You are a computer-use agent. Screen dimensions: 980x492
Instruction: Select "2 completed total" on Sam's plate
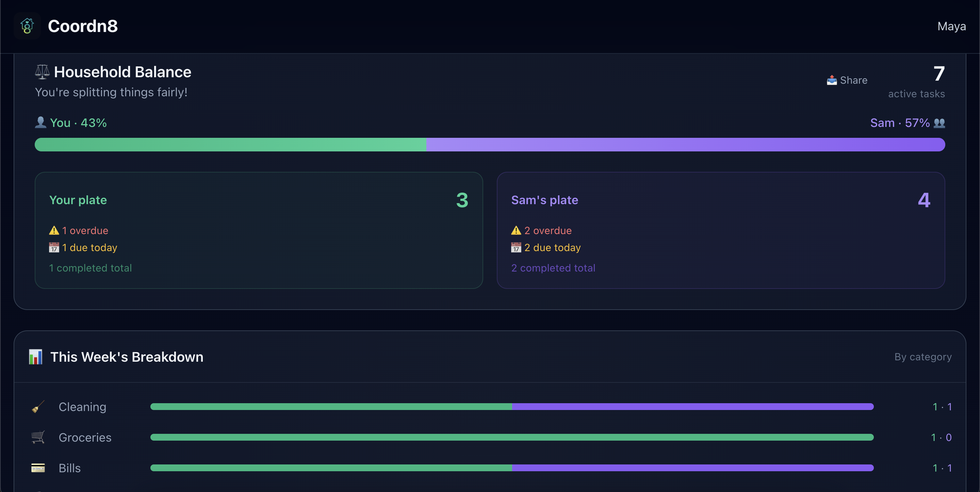[553, 268]
